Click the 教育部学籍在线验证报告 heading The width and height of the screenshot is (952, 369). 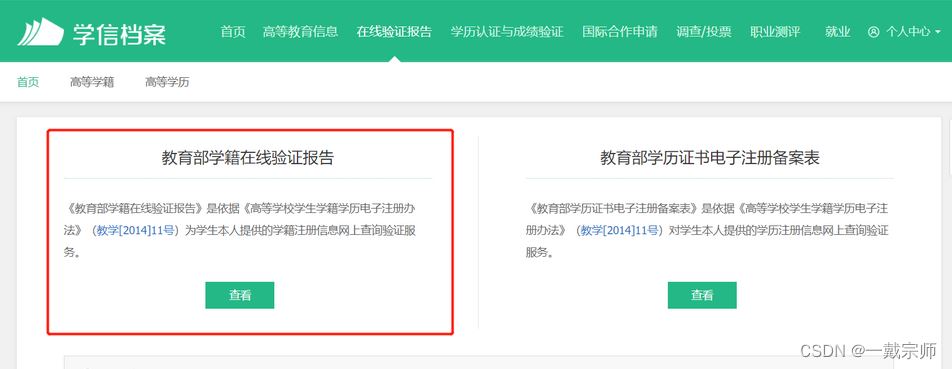pyautogui.click(x=248, y=158)
